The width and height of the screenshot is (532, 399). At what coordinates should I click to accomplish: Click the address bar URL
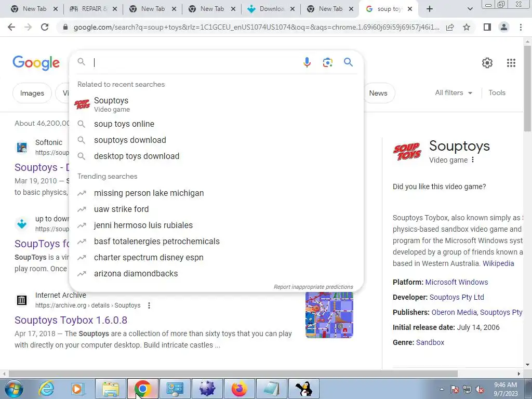256,27
